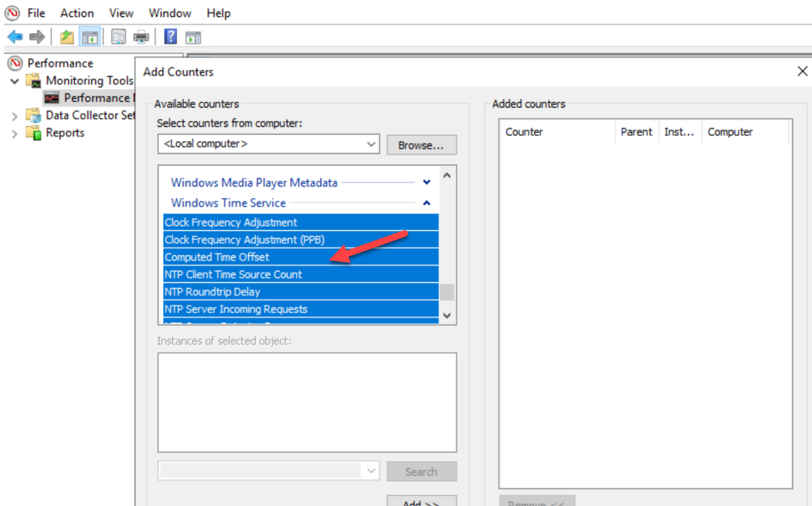Image resolution: width=812 pixels, height=506 pixels.
Task: Collapse the Windows Time Service counter group
Action: (x=426, y=203)
